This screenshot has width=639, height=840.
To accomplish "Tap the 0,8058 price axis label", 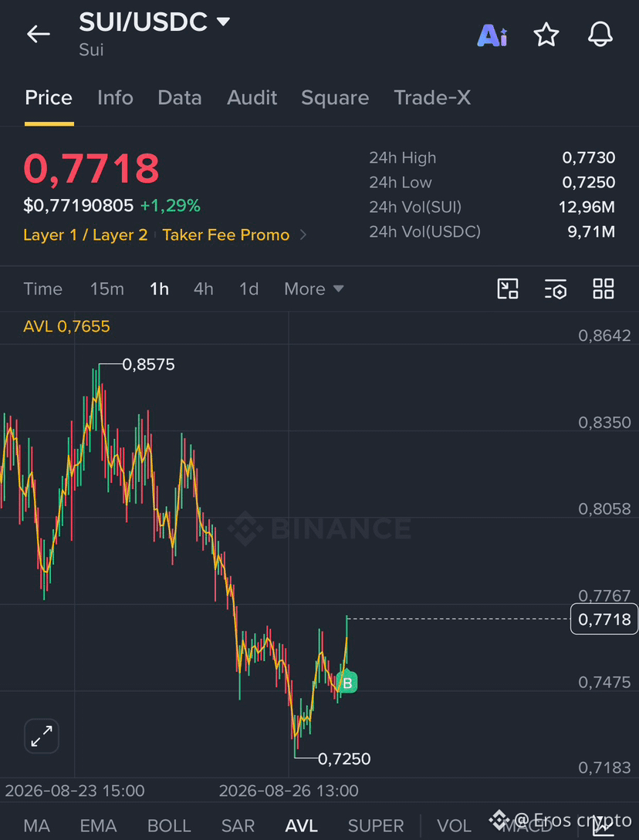I will click(605, 509).
